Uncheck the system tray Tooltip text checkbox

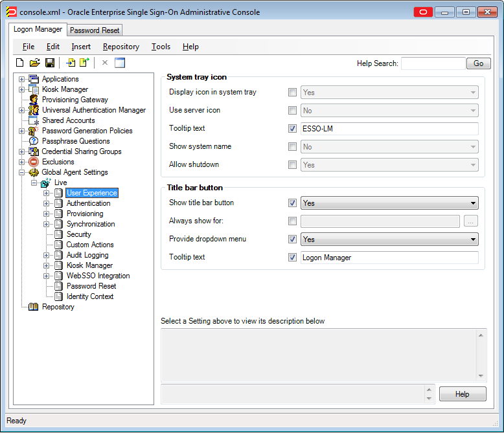292,129
